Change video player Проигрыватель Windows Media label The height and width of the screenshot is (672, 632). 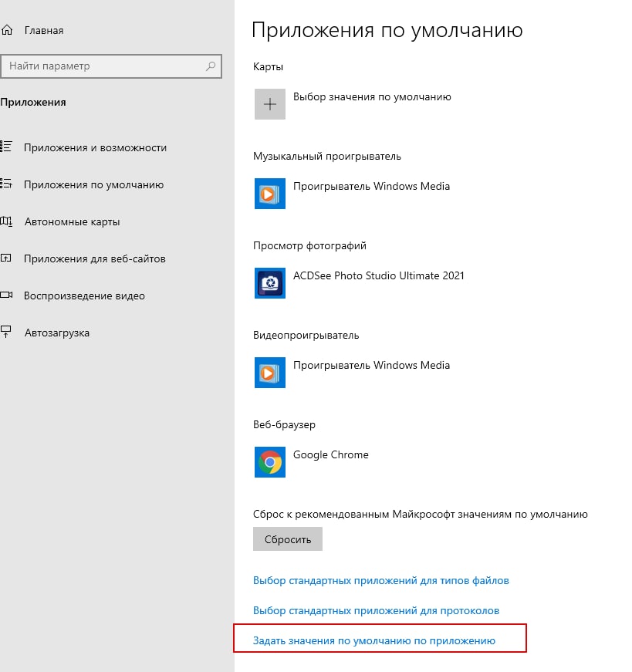372,366
